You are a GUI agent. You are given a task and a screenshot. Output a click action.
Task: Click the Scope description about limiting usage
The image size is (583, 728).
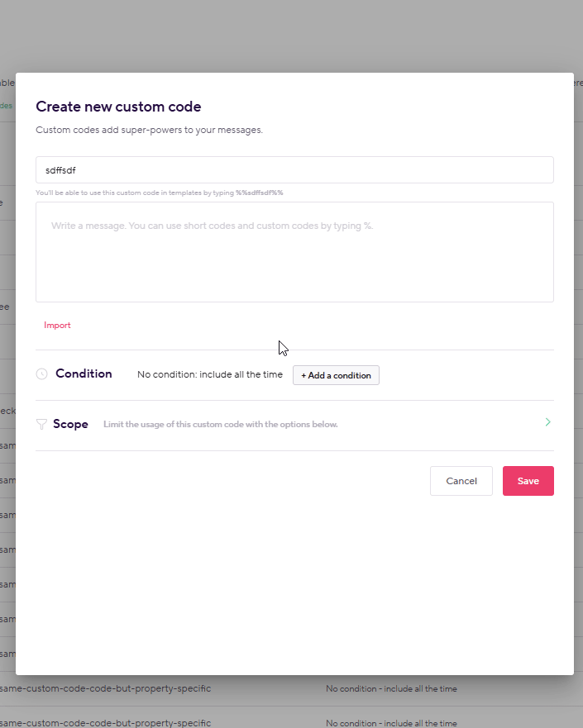coord(220,425)
